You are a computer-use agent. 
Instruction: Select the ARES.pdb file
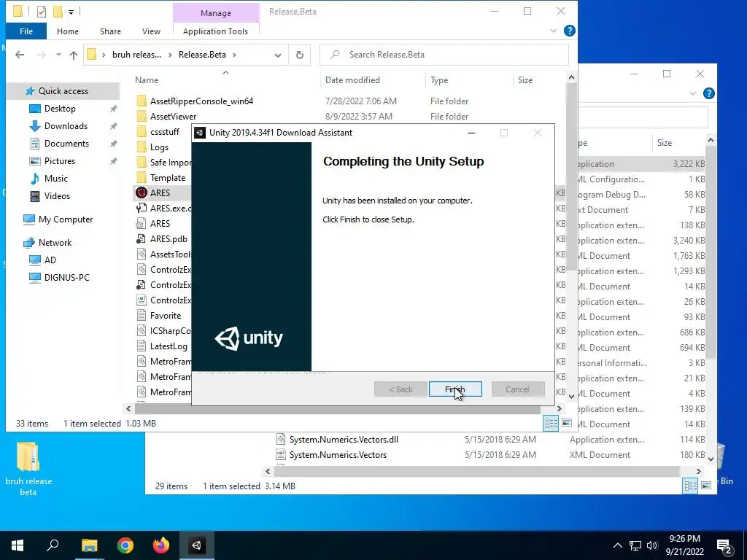[169, 239]
